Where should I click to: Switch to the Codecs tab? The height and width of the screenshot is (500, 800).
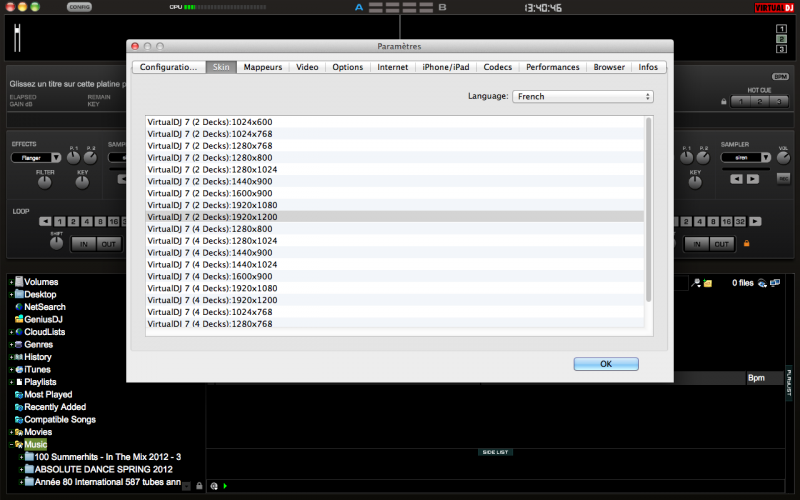[497, 67]
